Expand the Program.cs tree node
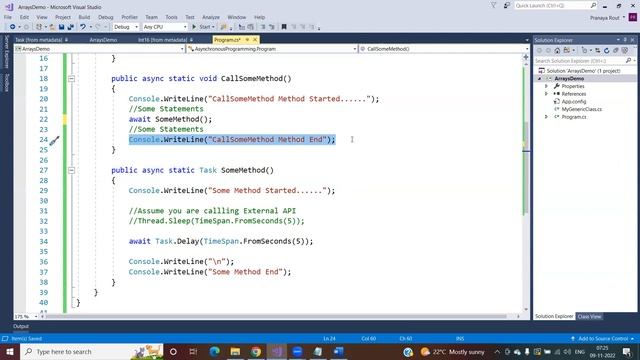This screenshot has width=640, height=360. click(x=546, y=117)
